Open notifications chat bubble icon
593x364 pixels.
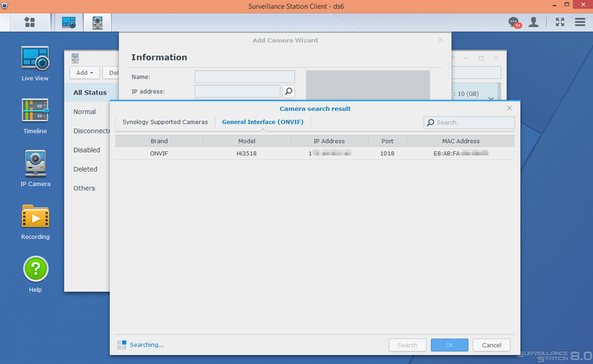[515, 23]
